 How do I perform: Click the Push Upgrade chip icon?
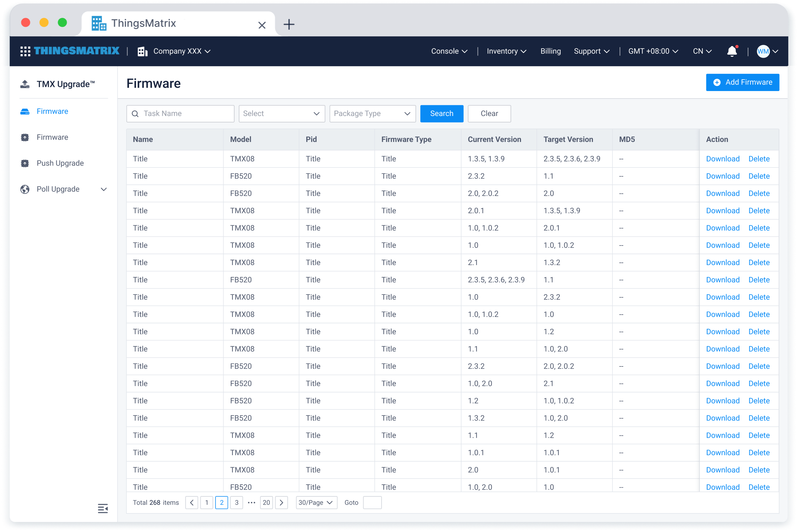(25, 163)
